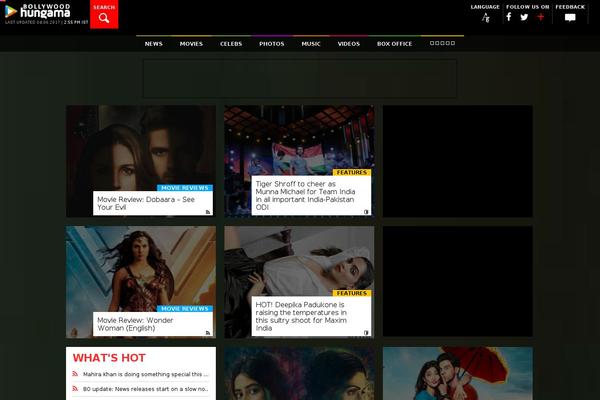This screenshot has height=400, width=600.
Task: Open BO update news releases headline
Action: pyautogui.click(x=145, y=389)
